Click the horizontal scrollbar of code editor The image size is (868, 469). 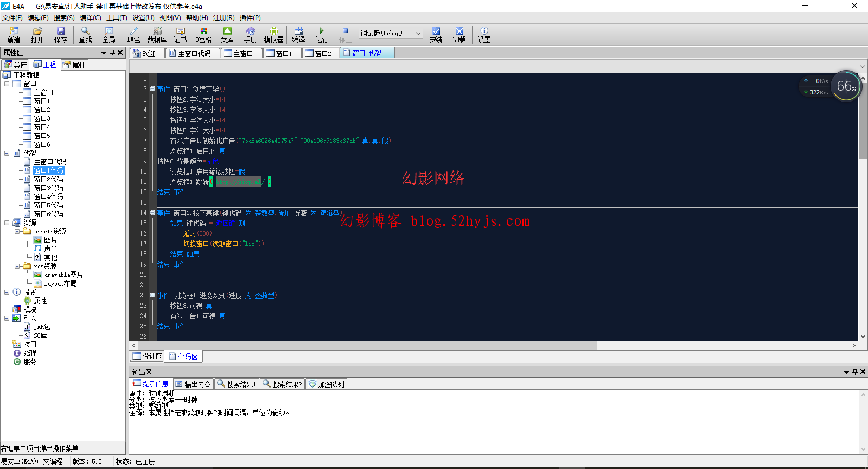[363, 346]
